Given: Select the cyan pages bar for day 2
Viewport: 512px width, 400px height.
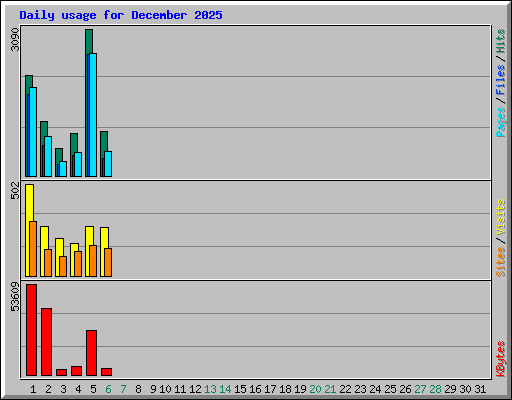Looking at the screenshot, I should pos(48,157).
